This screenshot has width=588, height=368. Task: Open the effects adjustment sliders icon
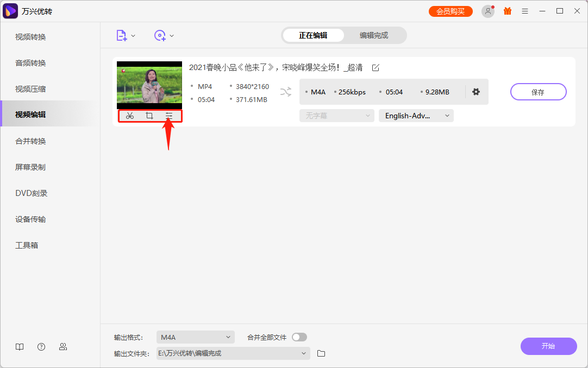tap(169, 116)
